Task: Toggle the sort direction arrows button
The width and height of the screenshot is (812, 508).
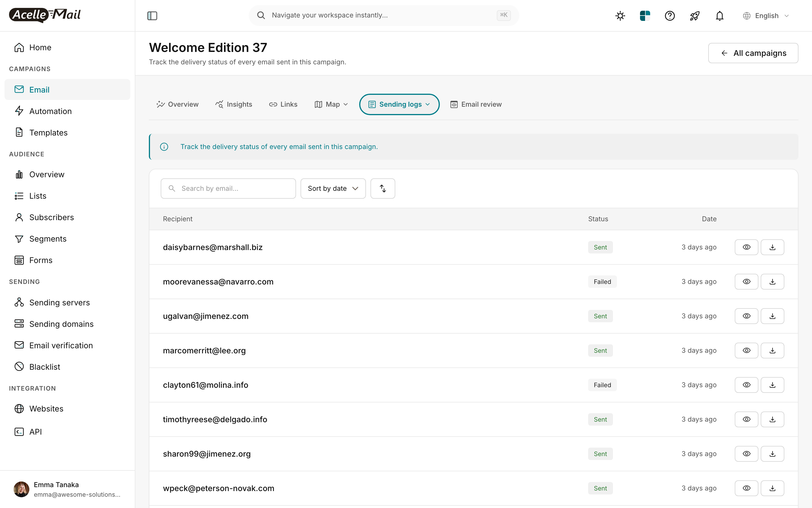Action: (x=383, y=189)
